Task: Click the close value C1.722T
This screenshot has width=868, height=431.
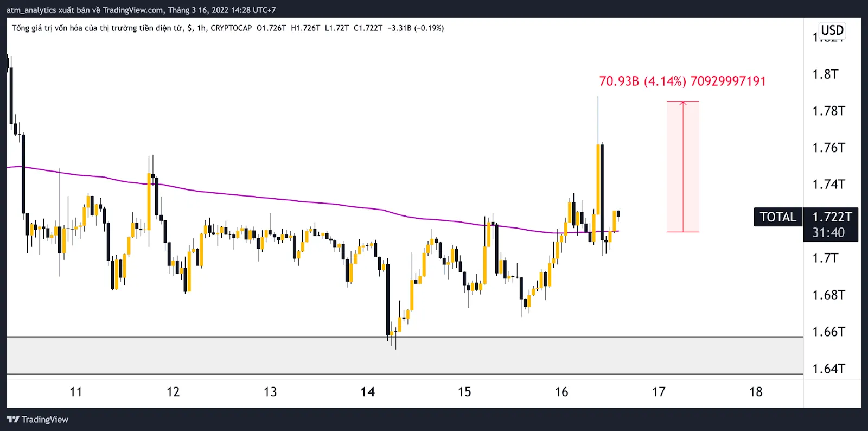Action: pos(368,28)
